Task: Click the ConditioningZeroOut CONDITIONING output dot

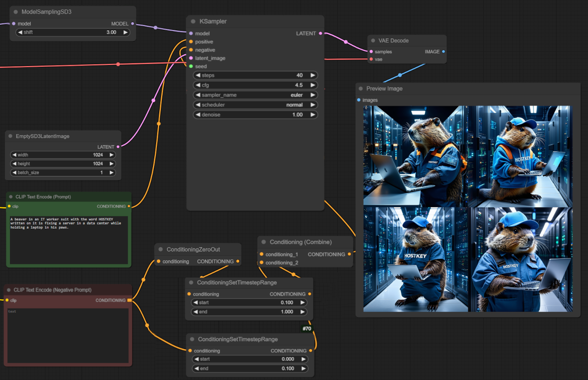Action: click(x=238, y=261)
